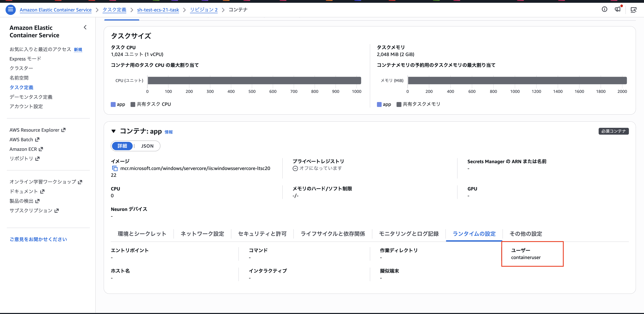The image size is (644, 314).
Task: Select the ランタイムの設定 tab
Action: pos(474,234)
